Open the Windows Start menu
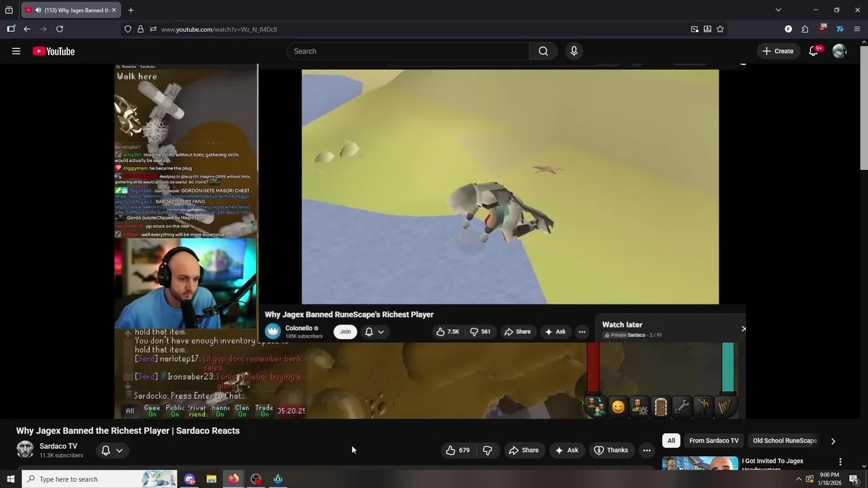This screenshot has height=488, width=868. tap(11, 479)
